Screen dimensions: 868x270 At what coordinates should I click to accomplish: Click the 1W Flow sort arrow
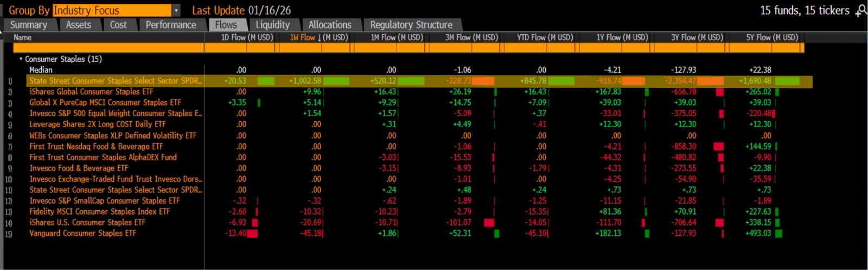pyautogui.click(x=320, y=37)
